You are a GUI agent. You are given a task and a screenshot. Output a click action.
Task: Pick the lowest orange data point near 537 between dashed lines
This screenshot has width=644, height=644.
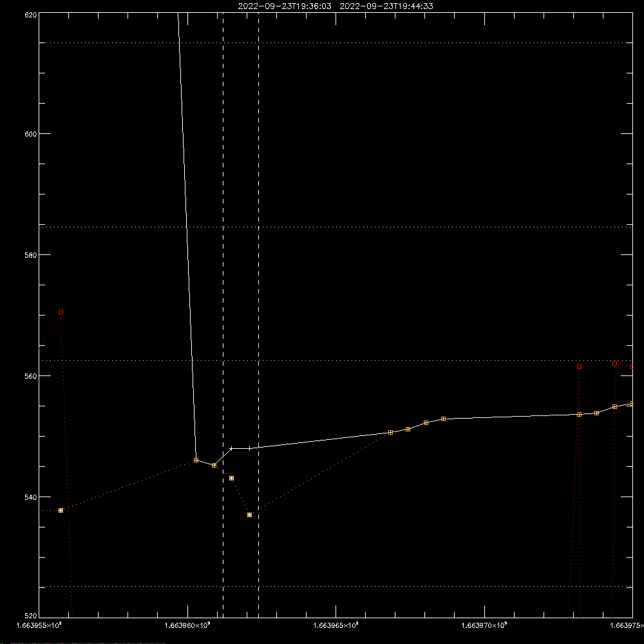coord(249,515)
